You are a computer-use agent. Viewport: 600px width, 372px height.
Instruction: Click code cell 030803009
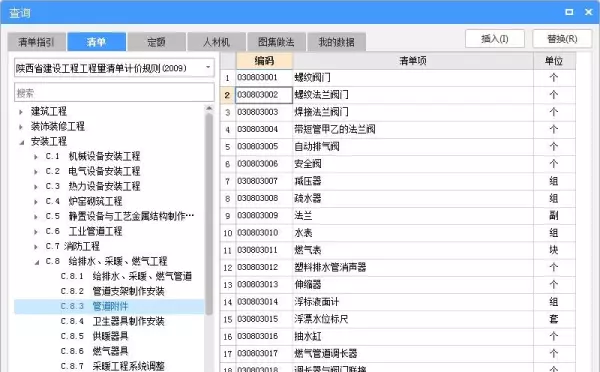(x=264, y=215)
